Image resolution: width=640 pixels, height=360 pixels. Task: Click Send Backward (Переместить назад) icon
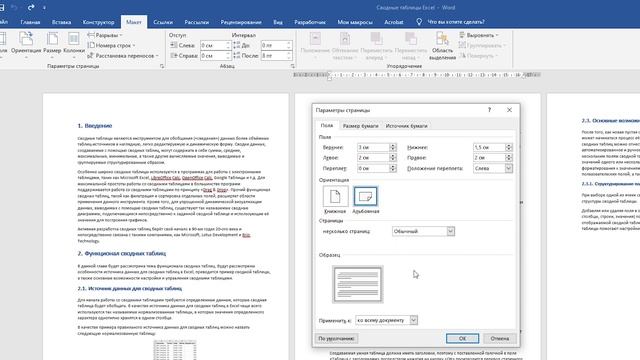[411, 46]
